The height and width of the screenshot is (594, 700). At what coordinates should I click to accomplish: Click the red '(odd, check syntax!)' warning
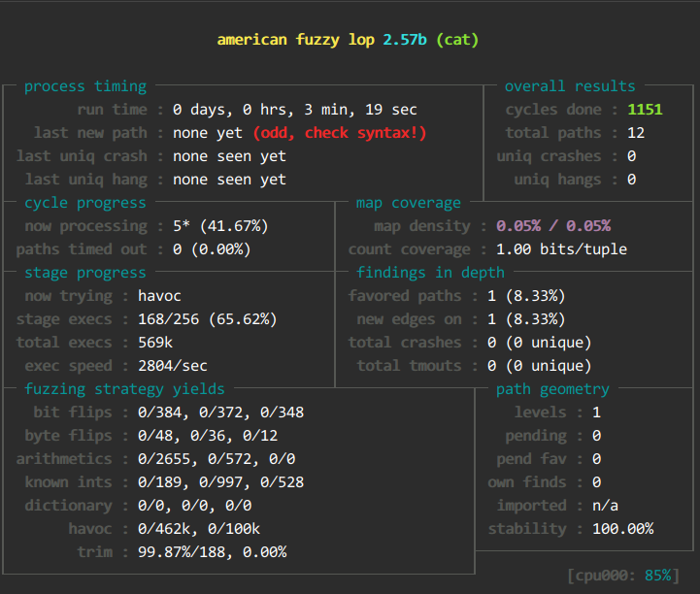tap(340, 133)
